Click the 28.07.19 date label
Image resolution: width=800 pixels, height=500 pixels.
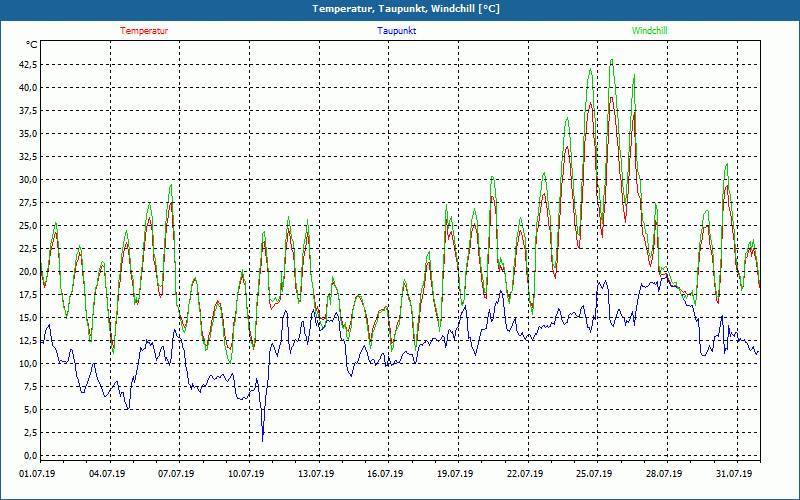pyautogui.click(x=664, y=473)
